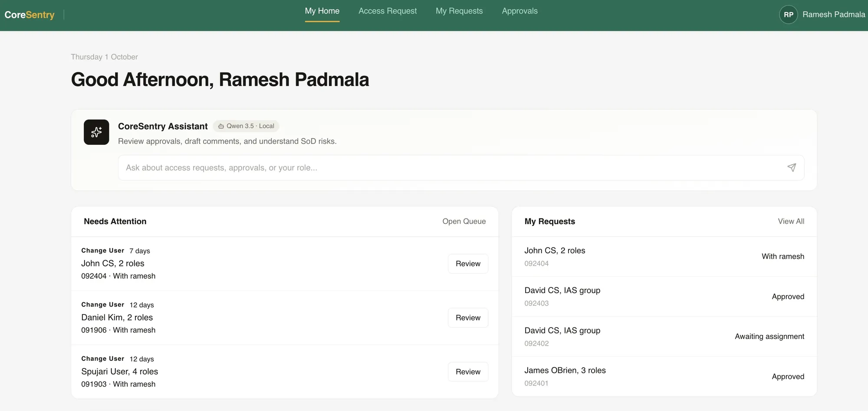Open David CS request 092402
The image size is (868, 411).
point(664,336)
